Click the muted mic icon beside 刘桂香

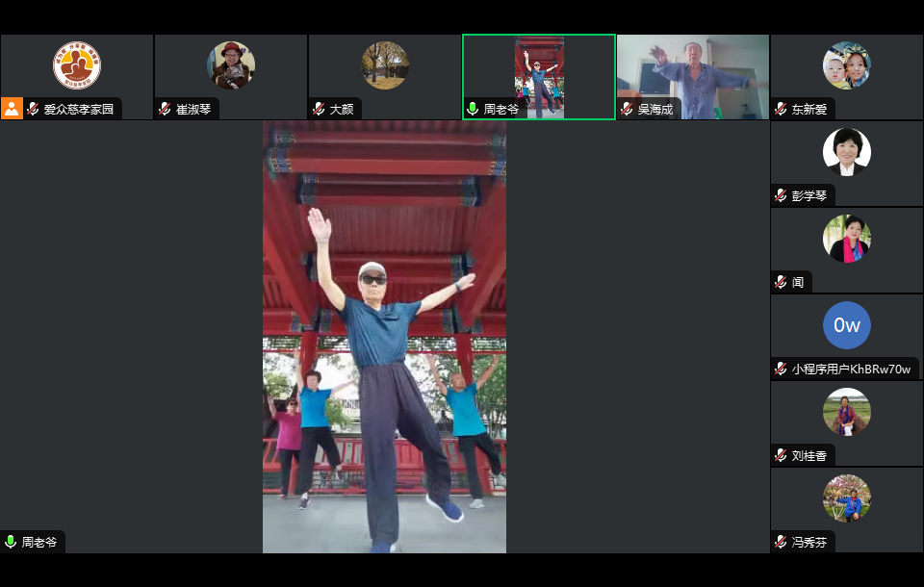(781, 456)
